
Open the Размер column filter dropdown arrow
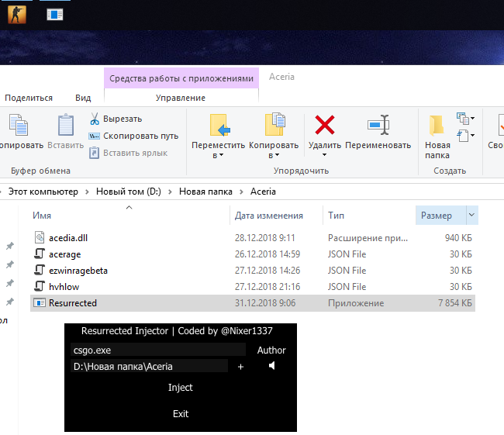point(471,215)
